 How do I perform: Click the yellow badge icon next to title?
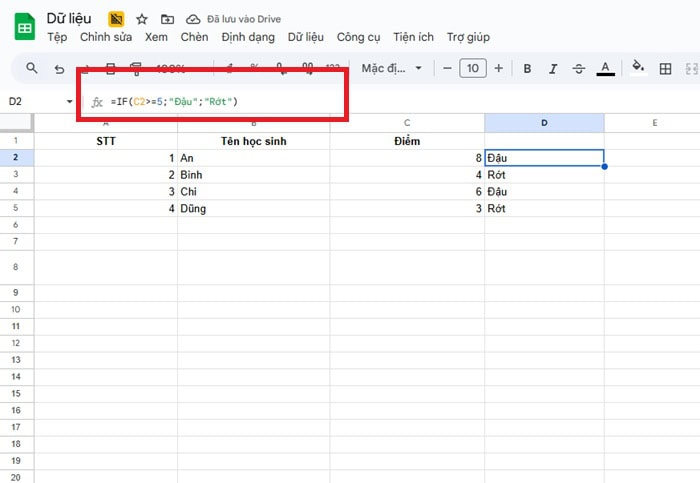pyautogui.click(x=117, y=19)
